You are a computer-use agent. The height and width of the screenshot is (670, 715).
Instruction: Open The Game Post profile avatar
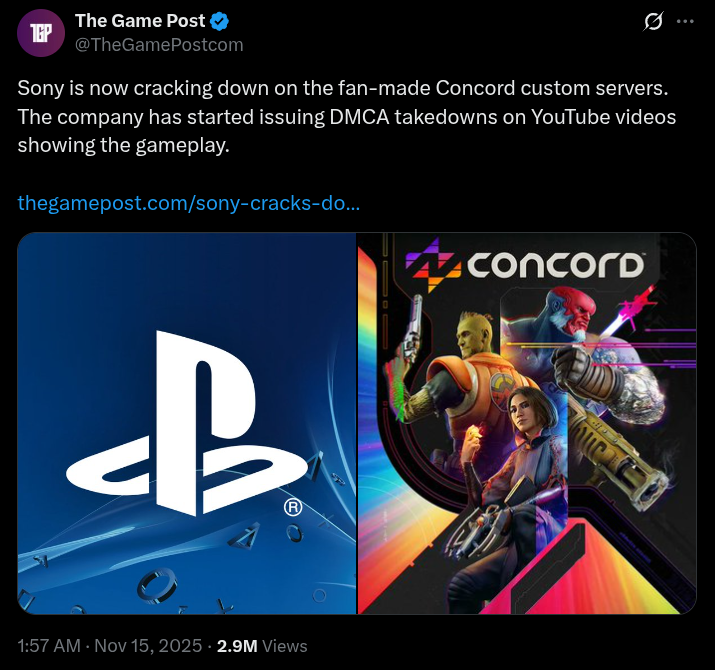tap(41, 33)
